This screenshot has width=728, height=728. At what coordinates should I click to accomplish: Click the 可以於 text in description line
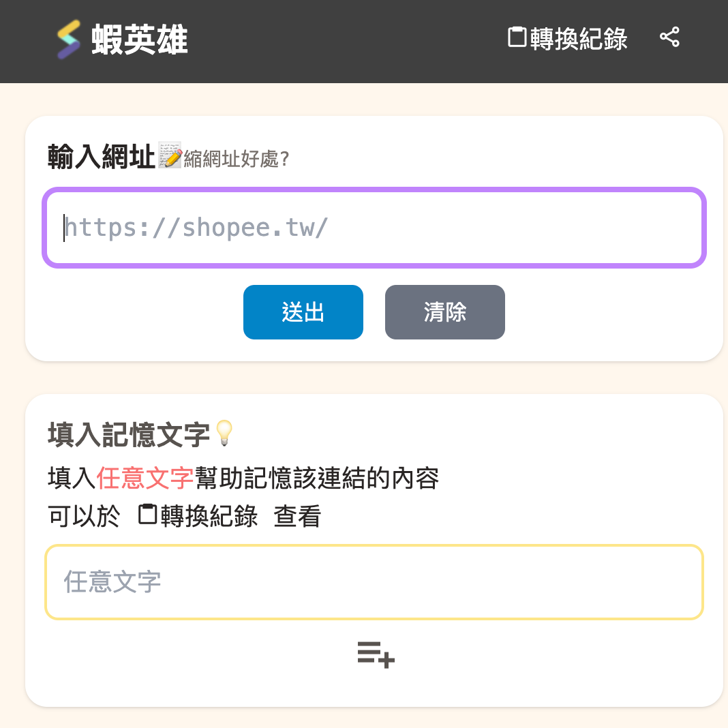click(x=84, y=517)
